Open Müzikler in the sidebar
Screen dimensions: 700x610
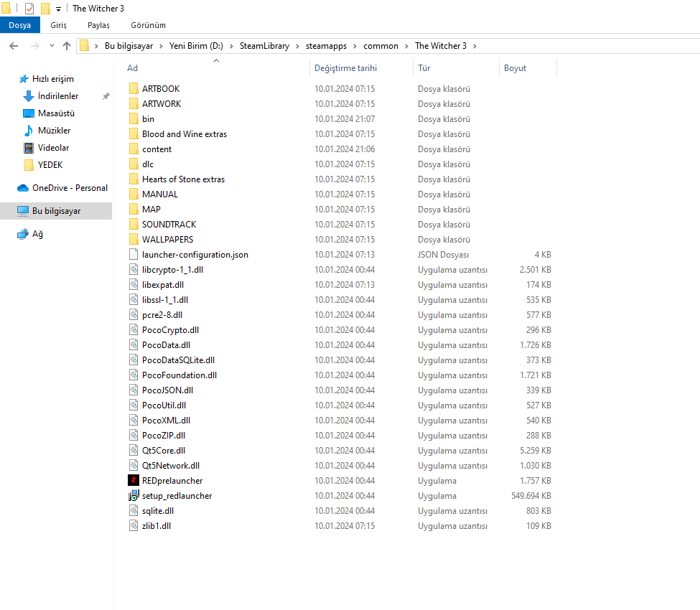click(54, 131)
